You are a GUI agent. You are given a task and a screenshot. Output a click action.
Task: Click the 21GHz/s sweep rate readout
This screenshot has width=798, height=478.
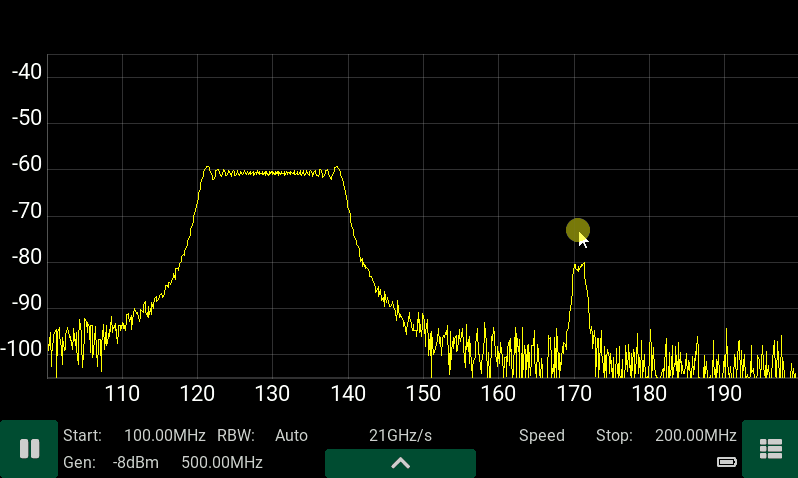point(400,436)
